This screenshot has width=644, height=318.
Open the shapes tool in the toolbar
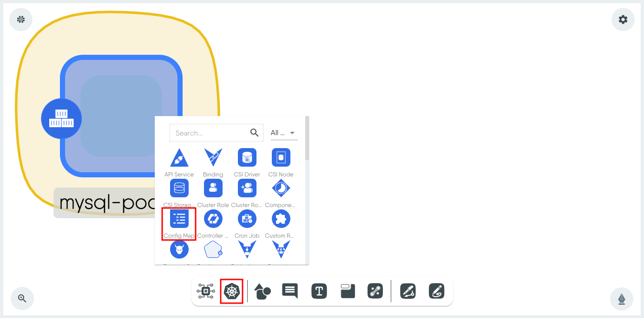(x=263, y=291)
